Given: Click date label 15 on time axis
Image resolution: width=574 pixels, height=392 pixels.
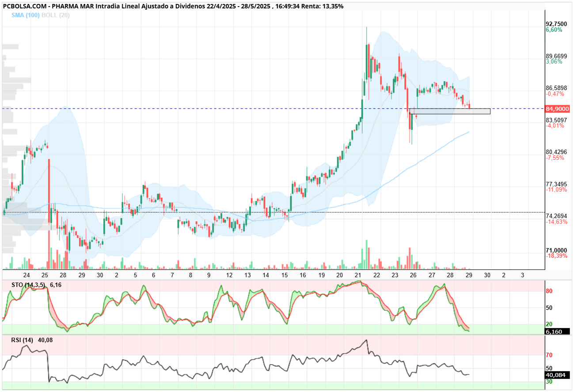Looking at the screenshot, I should pos(284,275).
